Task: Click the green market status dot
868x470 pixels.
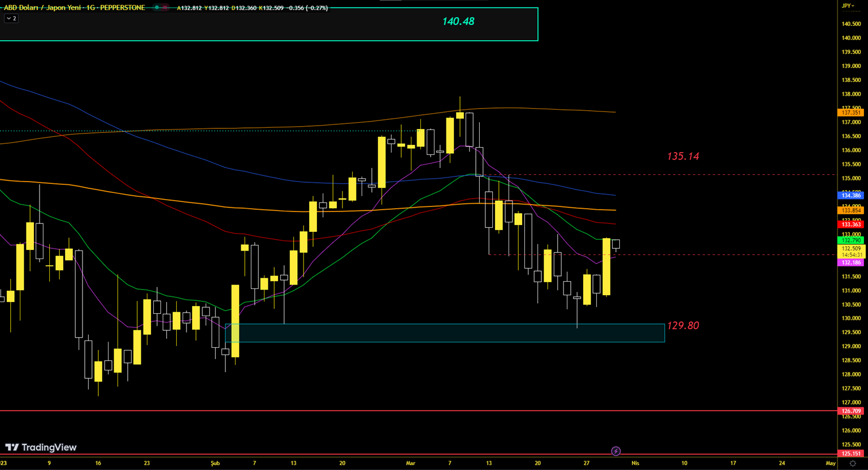Action: (157, 8)
